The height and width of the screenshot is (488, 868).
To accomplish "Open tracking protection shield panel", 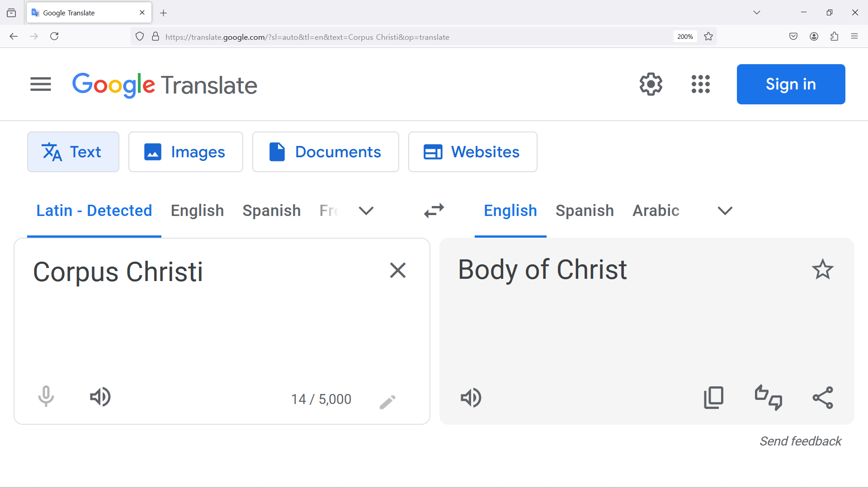I will 140,37.
